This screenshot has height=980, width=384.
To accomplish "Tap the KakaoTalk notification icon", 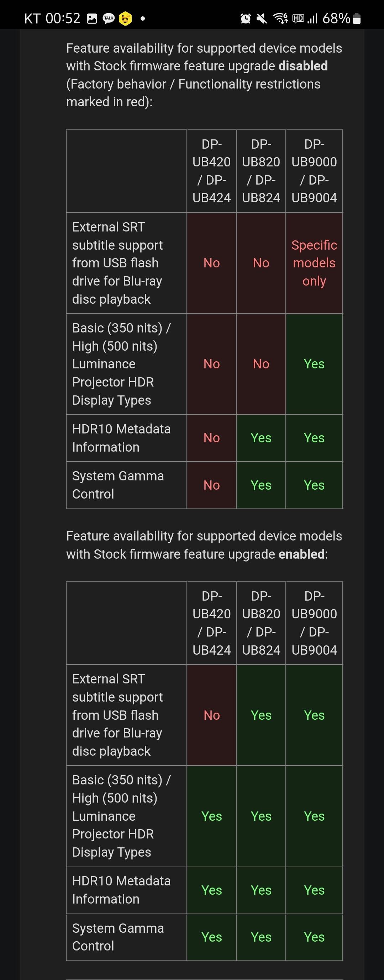I will coord(109,18).
